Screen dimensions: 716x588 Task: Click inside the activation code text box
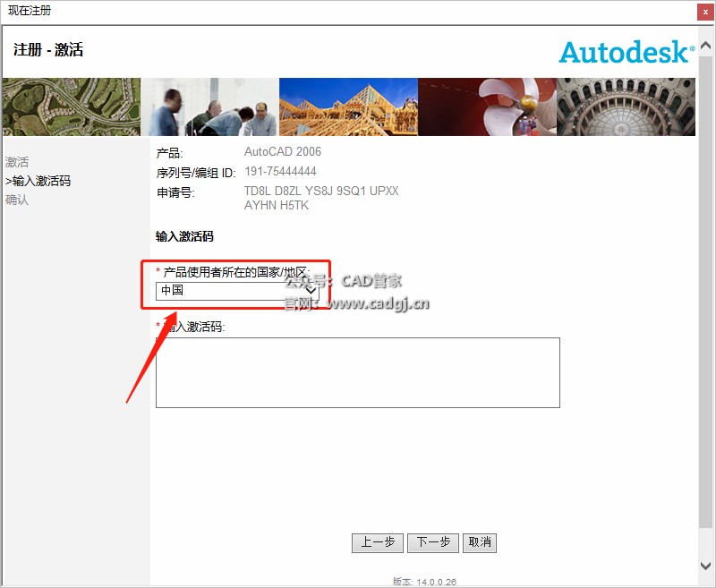click(357, 372)
